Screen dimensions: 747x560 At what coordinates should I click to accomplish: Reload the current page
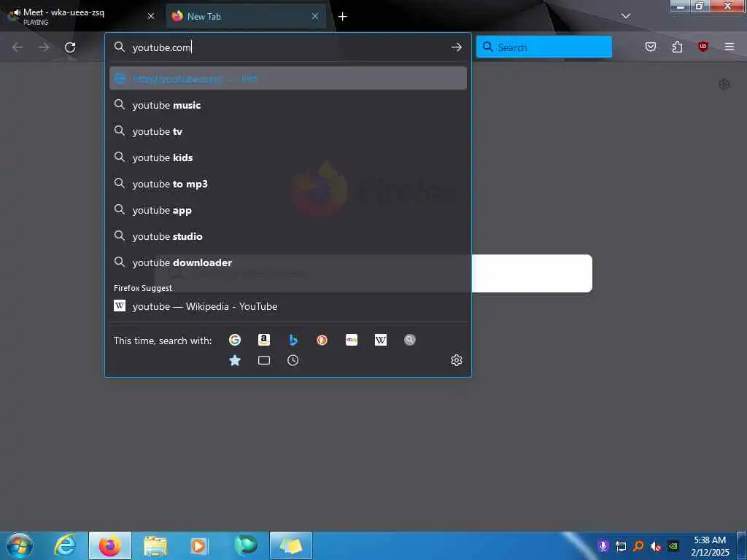pyautogui.click(x=70, y=47)
